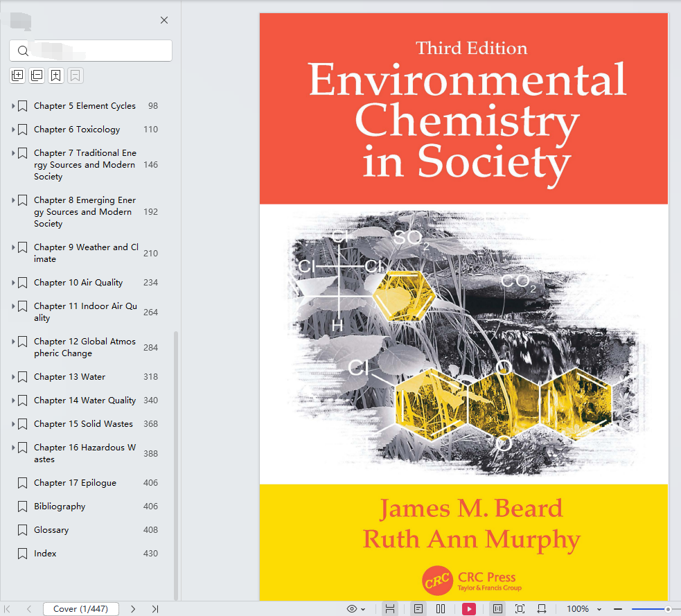Screen dimensions: 681x616
Task: Jump to the last page
Action: pos(155,609)
